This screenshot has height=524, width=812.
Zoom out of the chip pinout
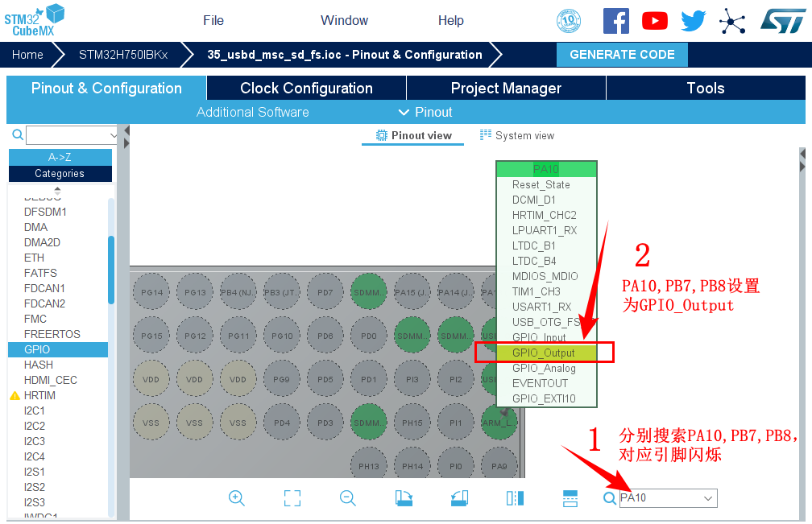point(348,498)
